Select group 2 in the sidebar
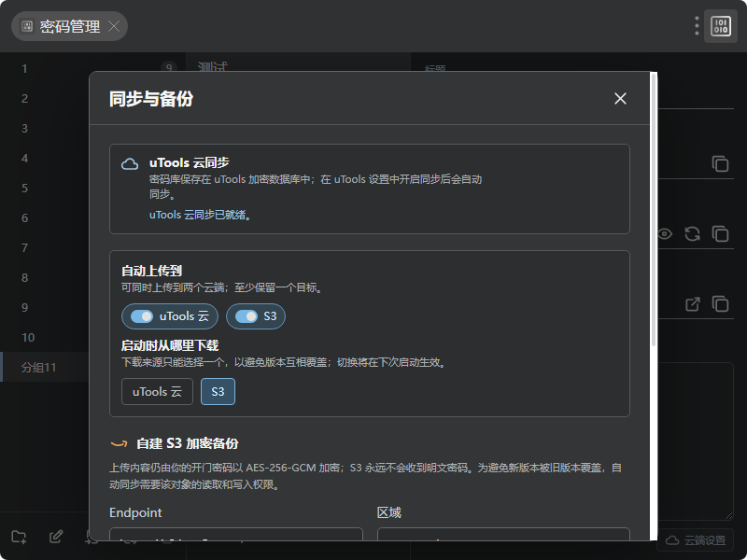The height and width of the screenshot is (560, 747). [x=44, y=99]
